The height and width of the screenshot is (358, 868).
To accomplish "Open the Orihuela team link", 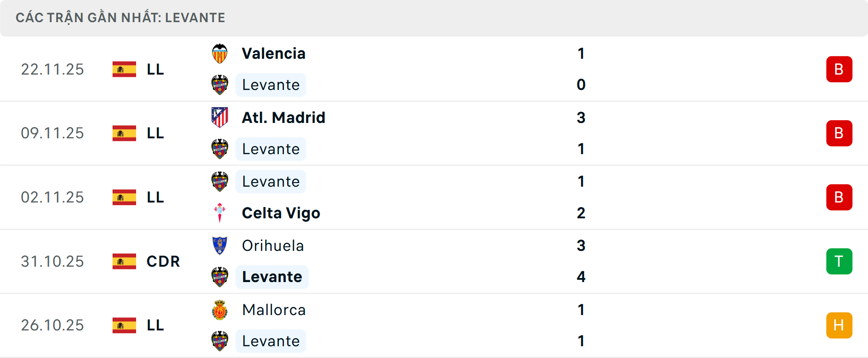I will point(273,245).
